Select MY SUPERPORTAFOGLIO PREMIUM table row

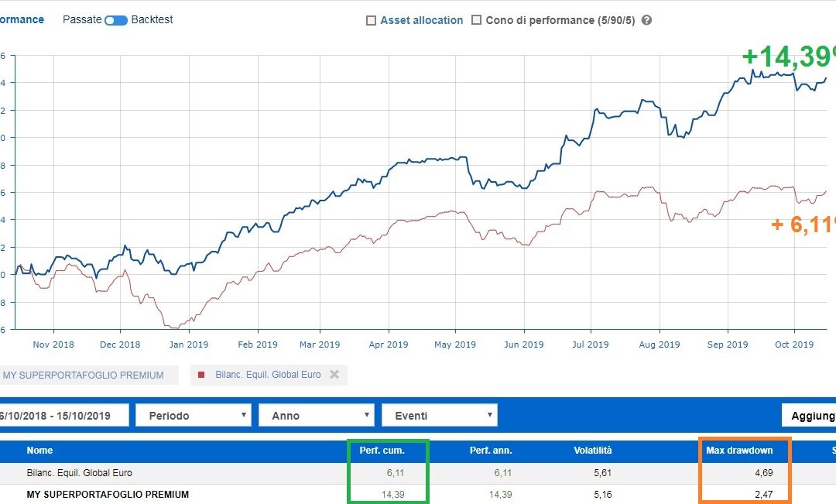pos(108,494)
